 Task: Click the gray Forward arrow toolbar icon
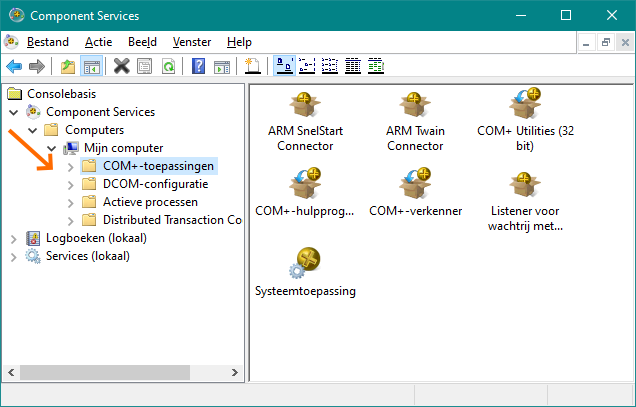37,66
